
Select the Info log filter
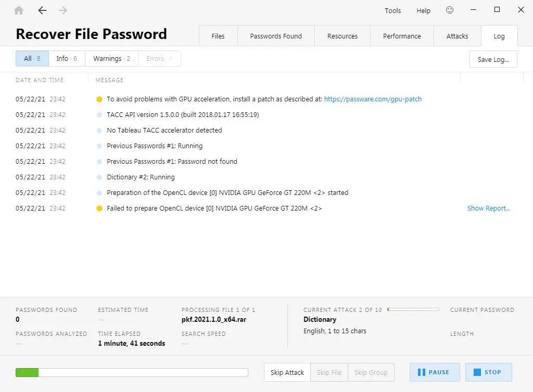pyautogui.click(x=67, y=58)
